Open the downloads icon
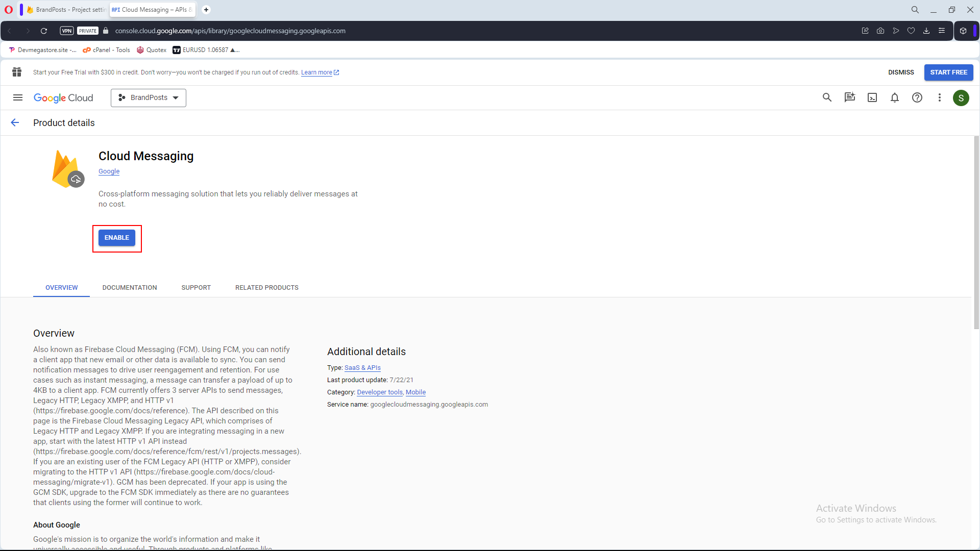This screenshot has width=980, height=551. (926, 31)
